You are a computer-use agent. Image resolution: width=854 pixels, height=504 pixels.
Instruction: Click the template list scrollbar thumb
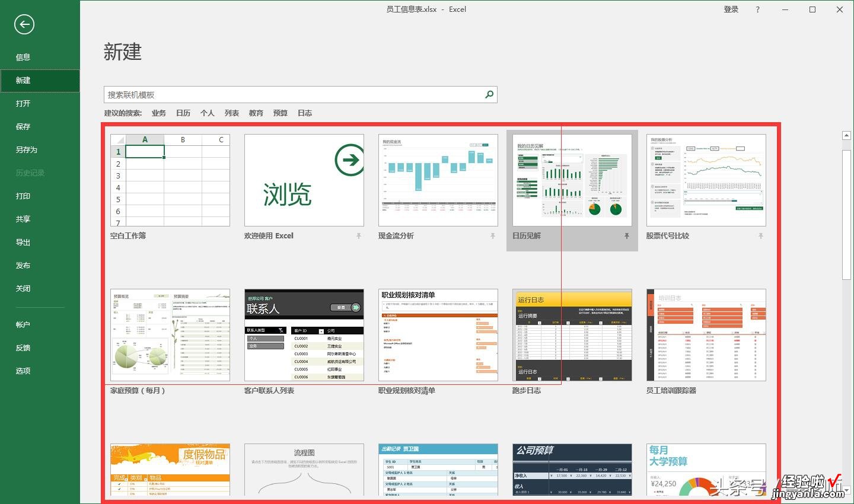click(x=847, y=215)
